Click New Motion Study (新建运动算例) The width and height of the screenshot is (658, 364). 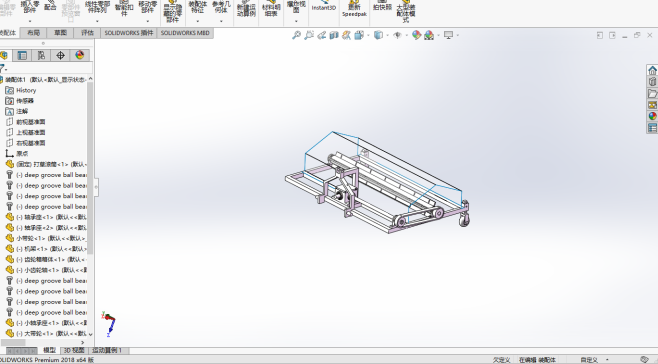(x=246, y=8)
